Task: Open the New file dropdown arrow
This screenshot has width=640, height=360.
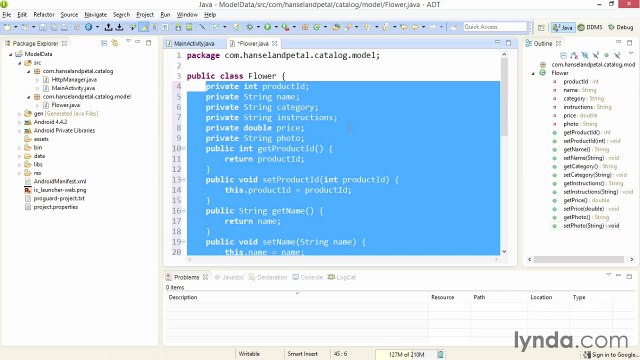Action: pos(16,27)
